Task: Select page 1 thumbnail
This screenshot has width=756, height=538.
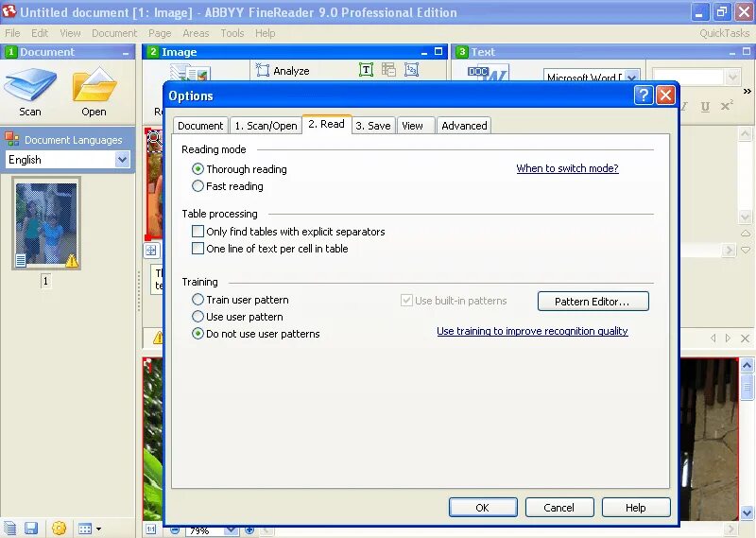Action: click(46, 223)
